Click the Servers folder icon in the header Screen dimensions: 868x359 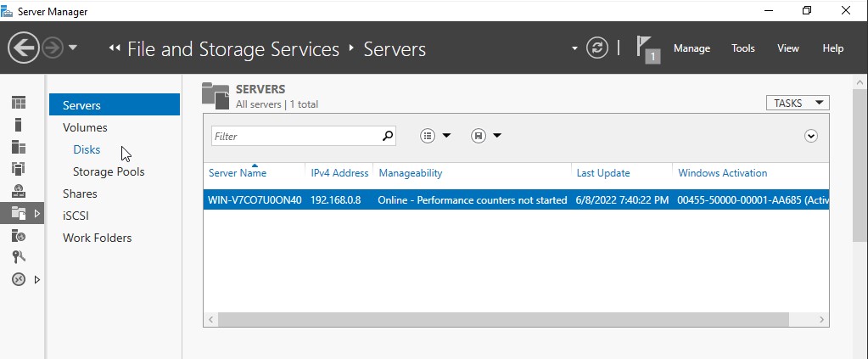(216, 95)
